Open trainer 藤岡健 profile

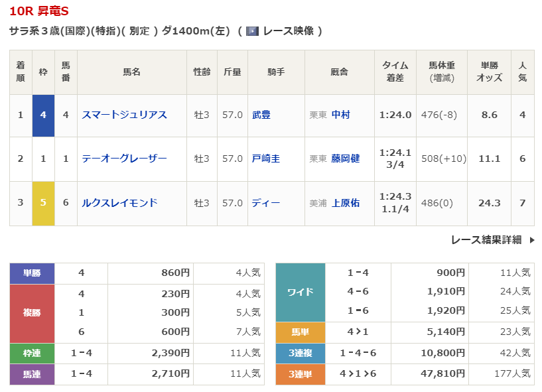(x=345, y=159)
